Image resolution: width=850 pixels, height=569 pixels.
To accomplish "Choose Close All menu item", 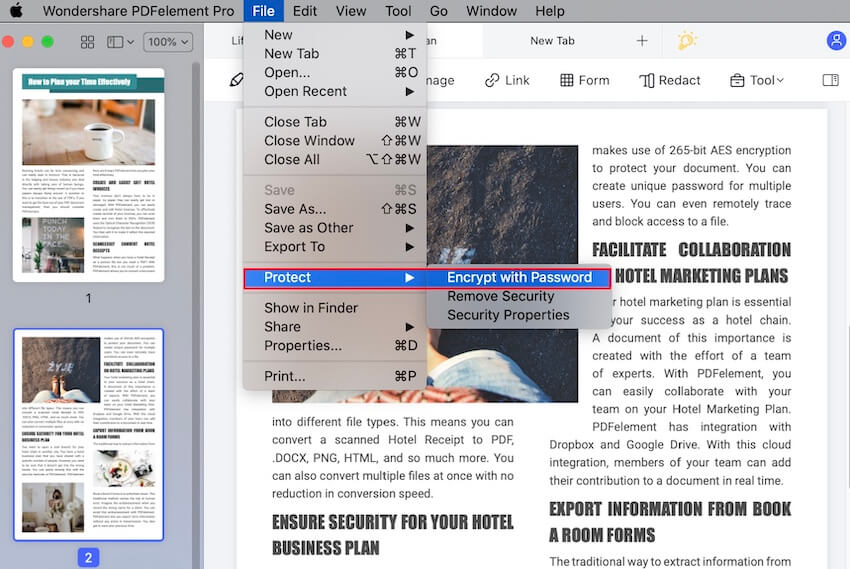I will (335, 160).
